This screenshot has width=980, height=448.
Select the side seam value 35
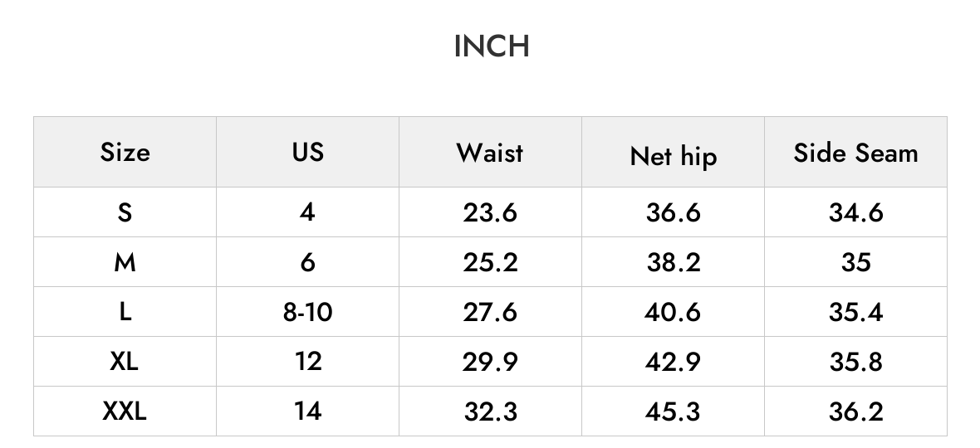pyautogui.click(x=855, y=263)
